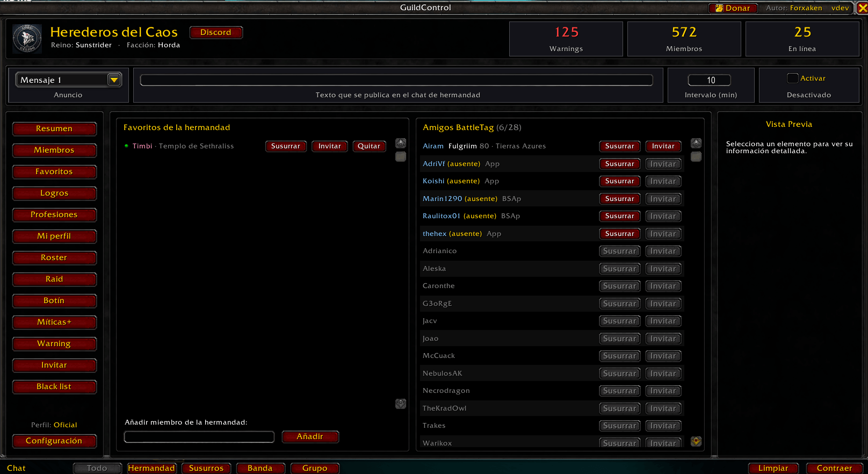
Task: Enable the Activar announcement checkbox
Action: coord(793,78)
